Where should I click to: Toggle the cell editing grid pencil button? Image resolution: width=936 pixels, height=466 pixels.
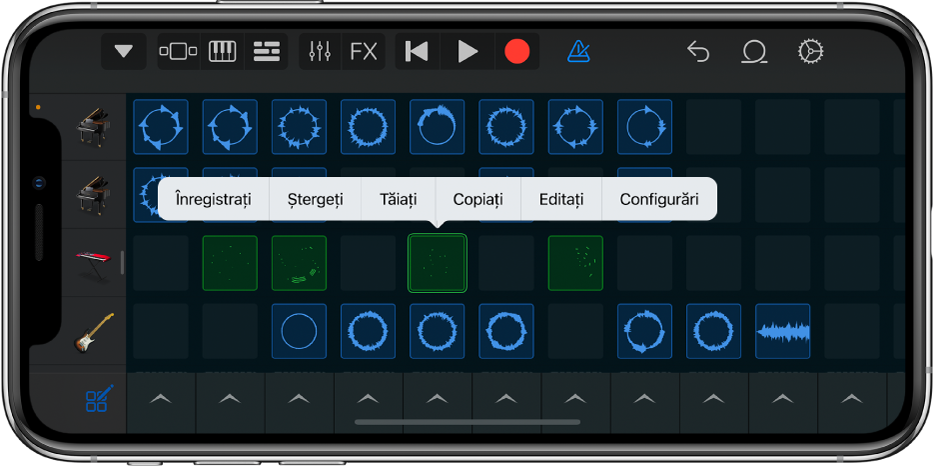(x=99, y=400)
